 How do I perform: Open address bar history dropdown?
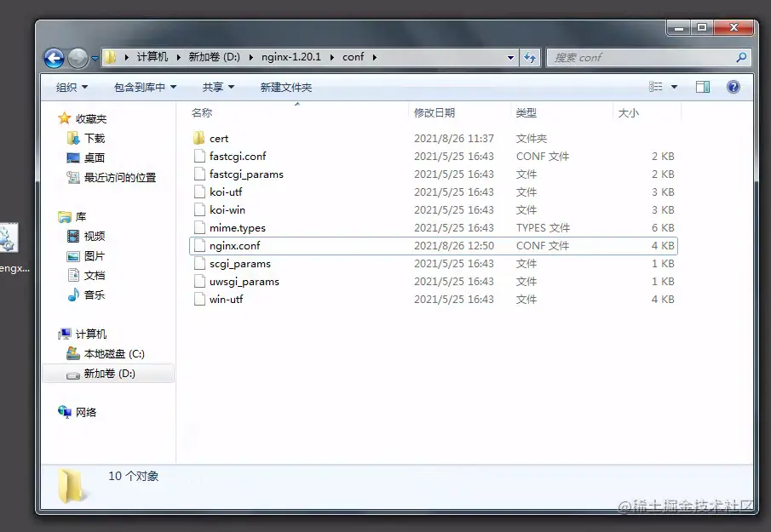(511, 58)
